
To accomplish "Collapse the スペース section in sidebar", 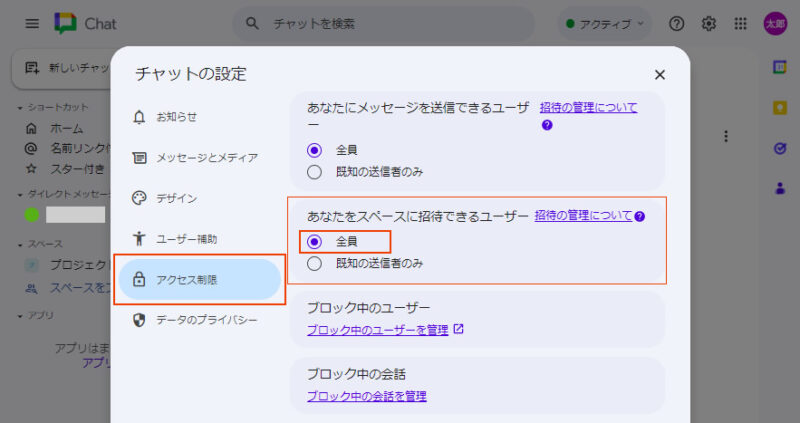I will [x=20, y=244].
